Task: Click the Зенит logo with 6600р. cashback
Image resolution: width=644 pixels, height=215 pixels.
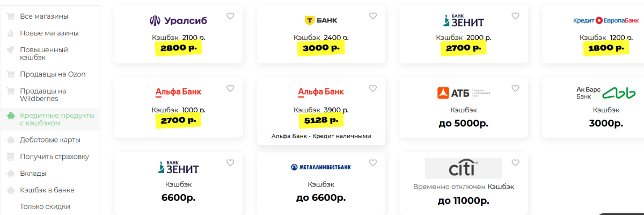Action: [x=179, y=168]
